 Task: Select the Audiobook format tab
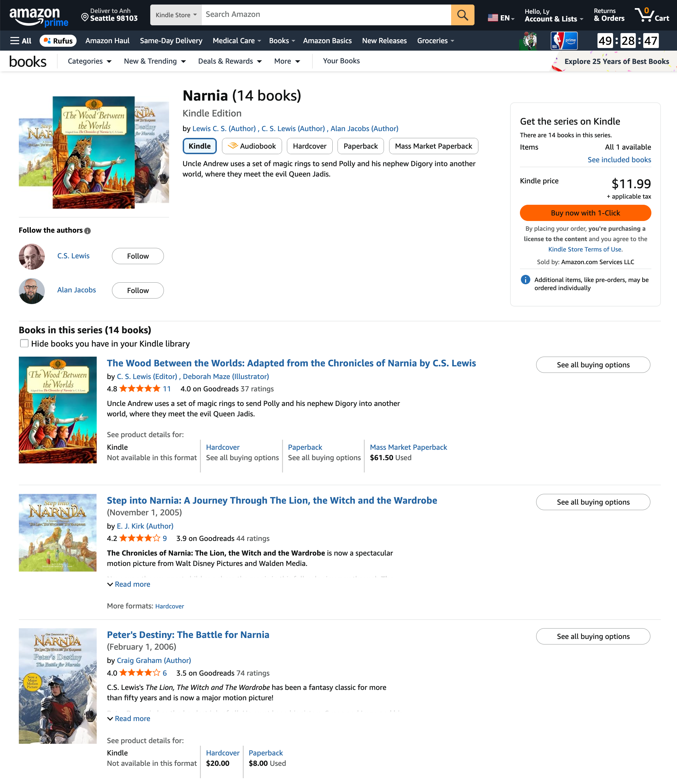click(252, 146)
